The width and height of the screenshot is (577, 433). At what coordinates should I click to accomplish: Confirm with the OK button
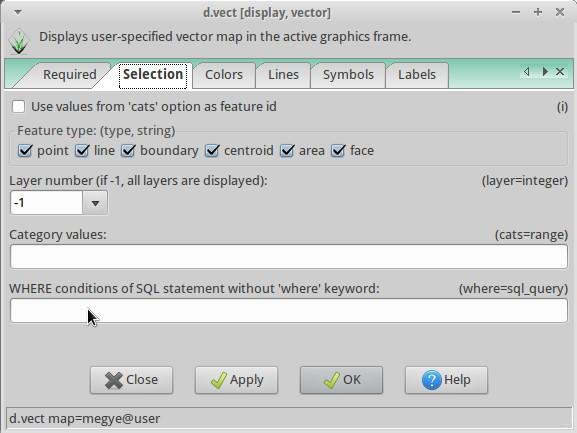coord(341,380)
